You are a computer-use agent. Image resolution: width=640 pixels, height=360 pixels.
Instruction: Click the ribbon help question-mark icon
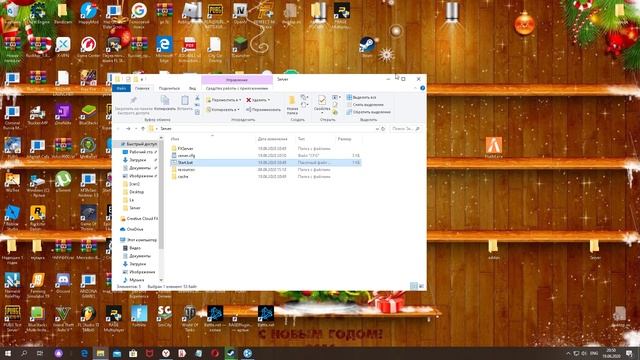(422, 88)
